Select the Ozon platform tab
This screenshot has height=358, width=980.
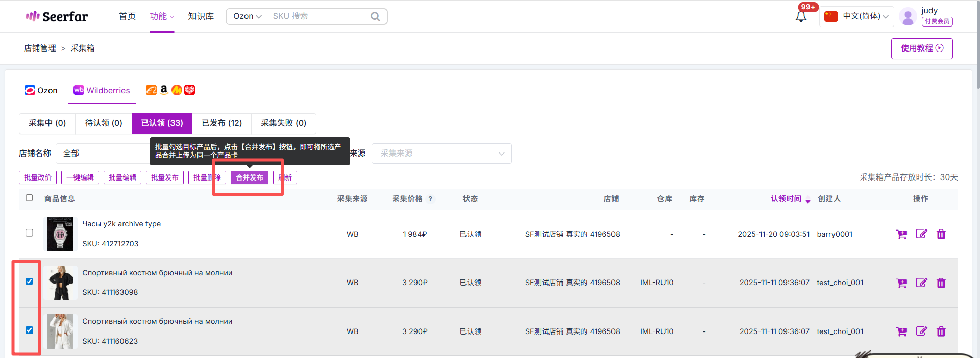(x=41, y=90)
